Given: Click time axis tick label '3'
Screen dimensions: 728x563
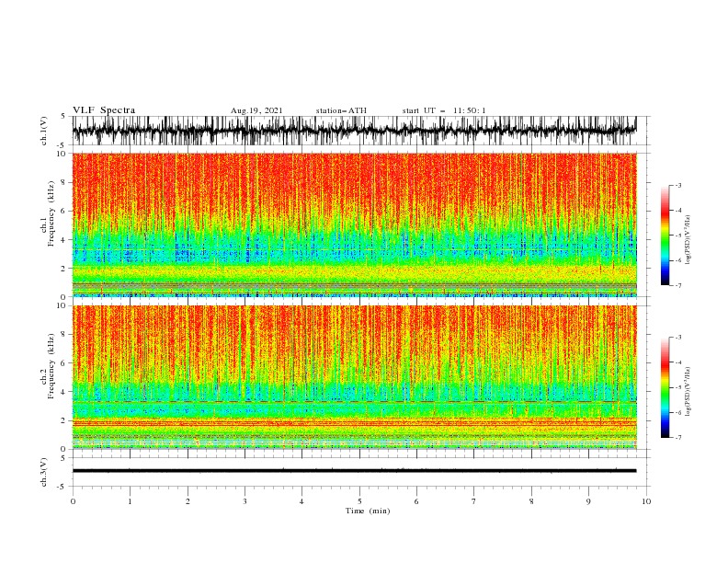Looking at the screenshot, I should 245,501.
